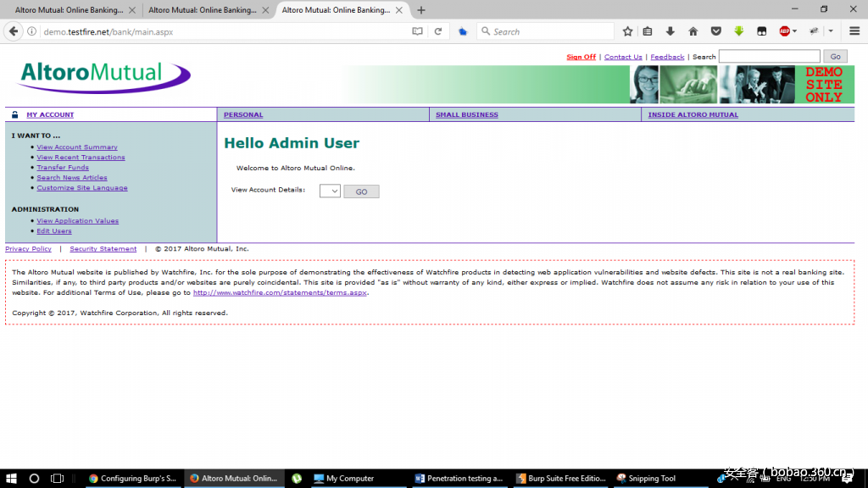
Task: Open the View Account Details dropdown
Action: click(329, 191)
